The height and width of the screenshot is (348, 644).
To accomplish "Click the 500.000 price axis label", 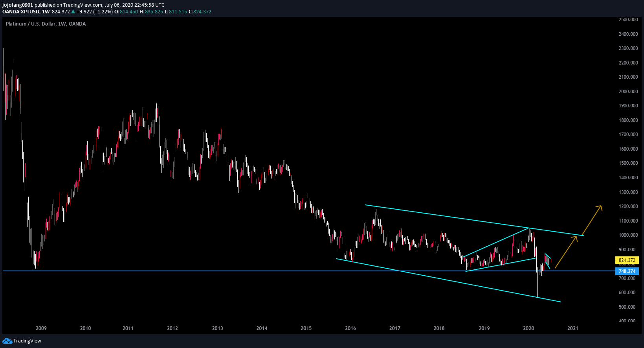I will tap(628, 307).
